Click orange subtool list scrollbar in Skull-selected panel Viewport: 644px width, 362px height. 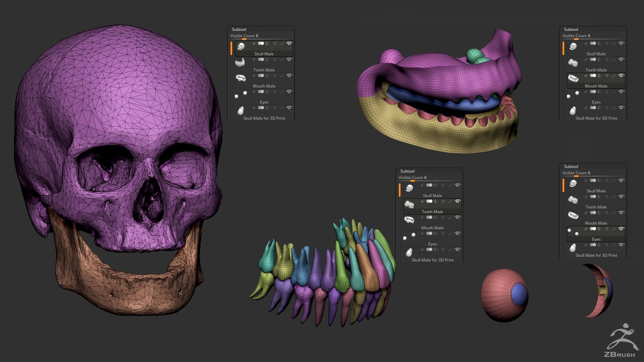(231, 48)
